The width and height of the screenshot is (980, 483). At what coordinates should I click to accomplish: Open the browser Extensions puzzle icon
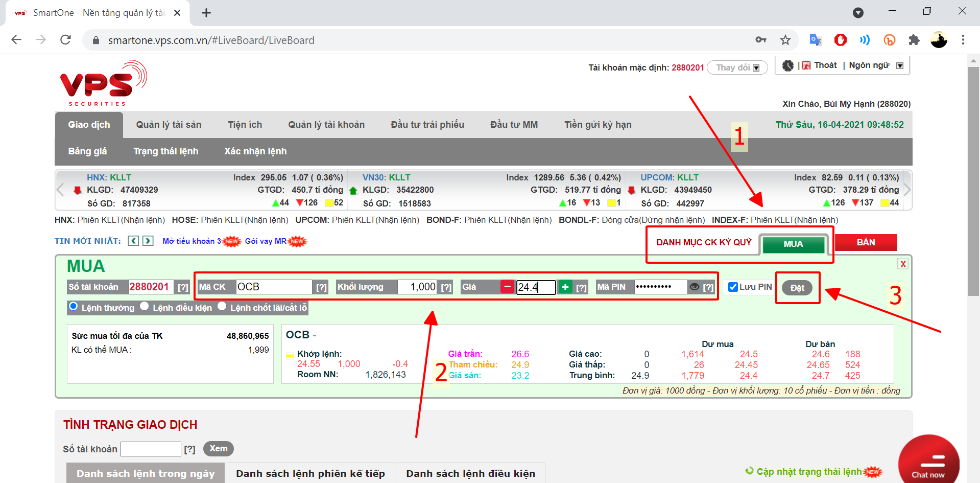point(914,40)
